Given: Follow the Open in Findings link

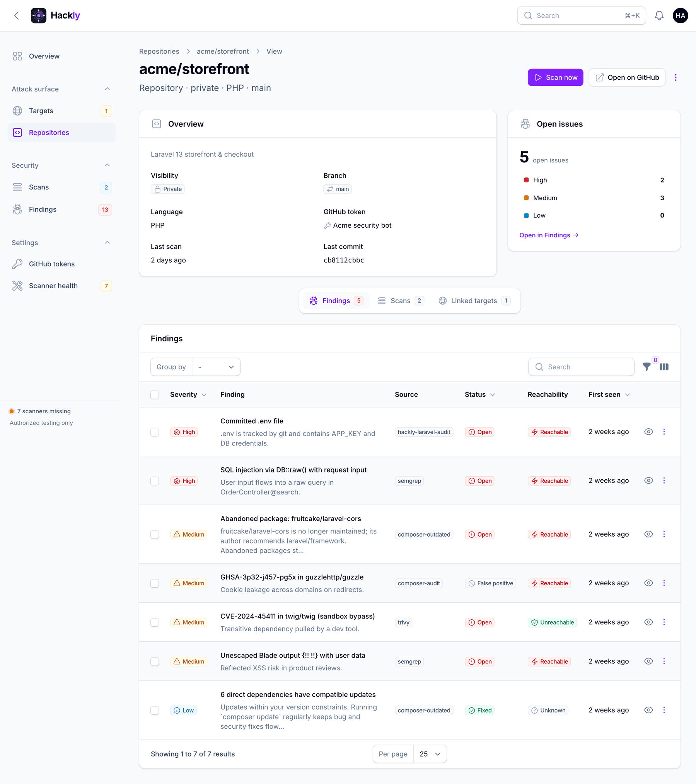Looking at the screenshot, I should click(x=549, y=235).
